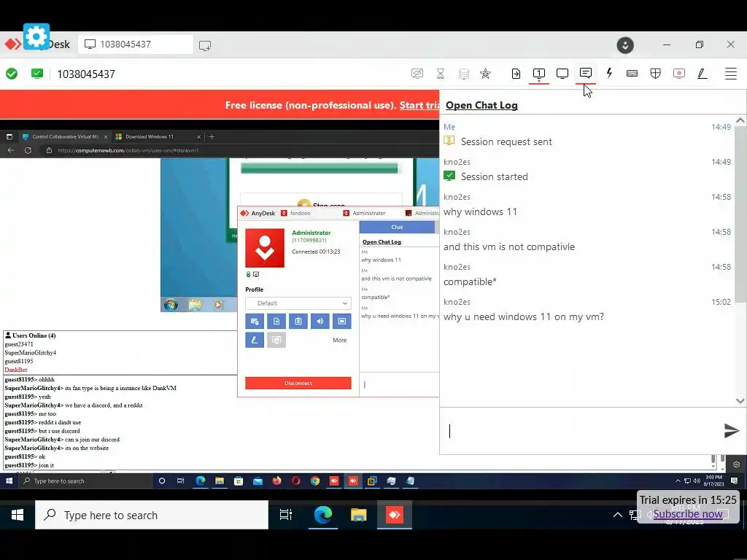Switch to Control Collaborative Virtual Machine browser tab
This screenshot has height=560, width=747.
click(x=65, y=136)
